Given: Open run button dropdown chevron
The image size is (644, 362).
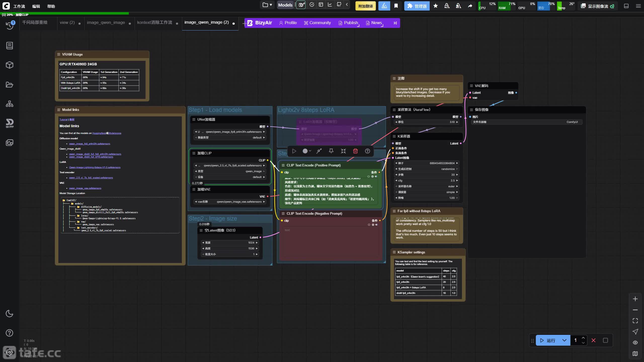Looking at the screenshot, I should (x=564, y=340).
